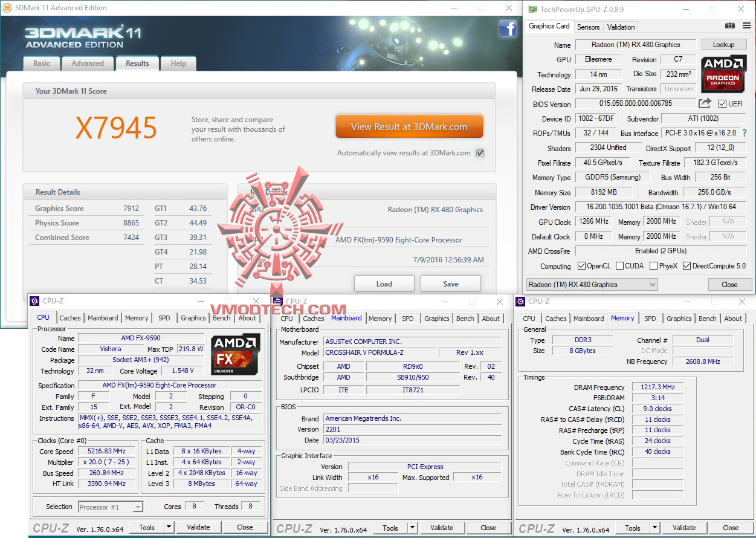This screenshot has height=538, width=756.
Task: Click the Facebook share icon in 3DMark 11
Action: tap(508, 28)
